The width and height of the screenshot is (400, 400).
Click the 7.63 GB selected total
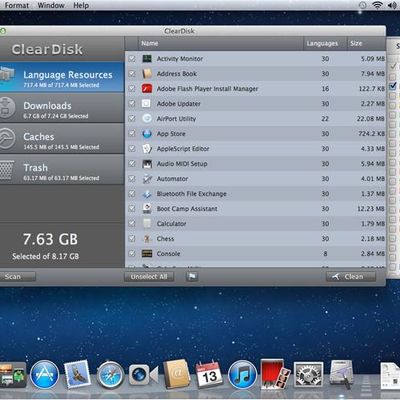tap(50, 239)
